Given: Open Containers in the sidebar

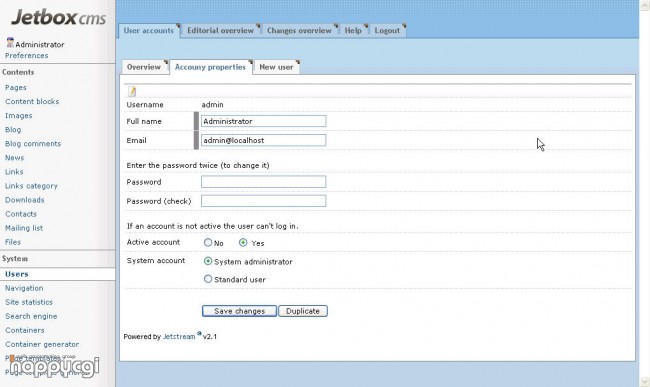Looking at the screenshot, I should (25, 331).
